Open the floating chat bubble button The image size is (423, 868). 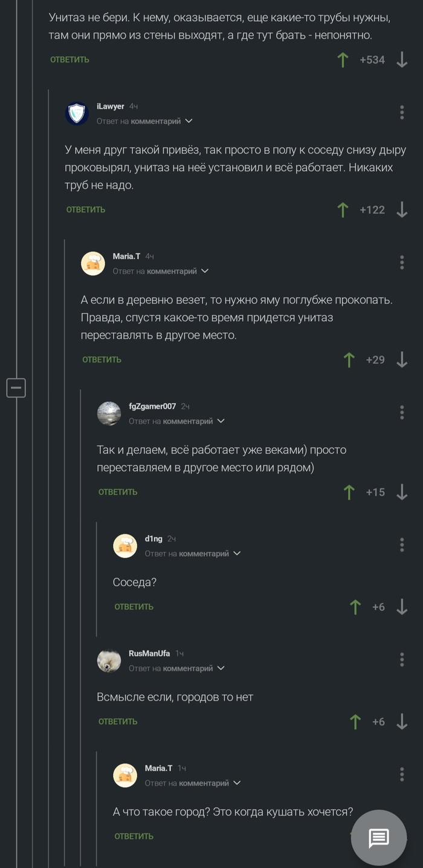coord(381,838)
